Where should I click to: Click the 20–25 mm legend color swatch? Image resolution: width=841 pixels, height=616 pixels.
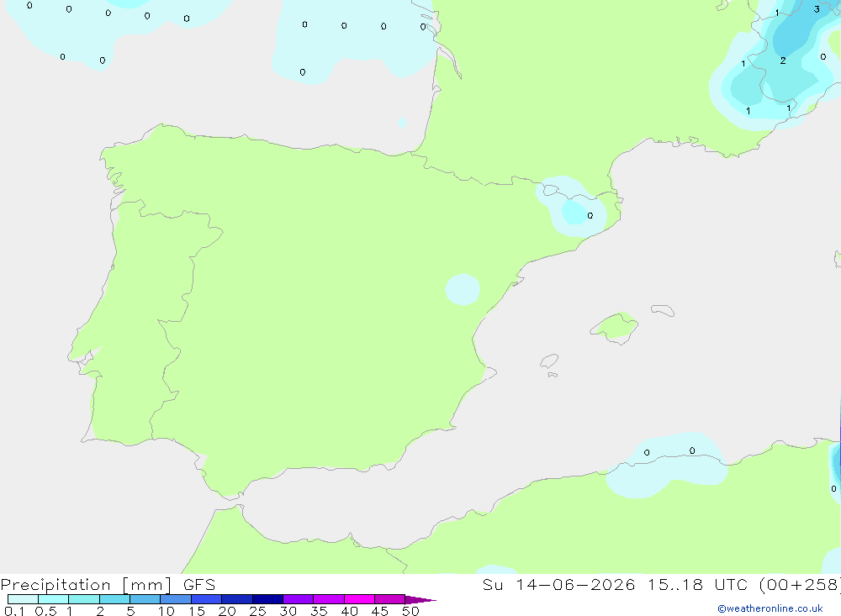click(237, 599)
